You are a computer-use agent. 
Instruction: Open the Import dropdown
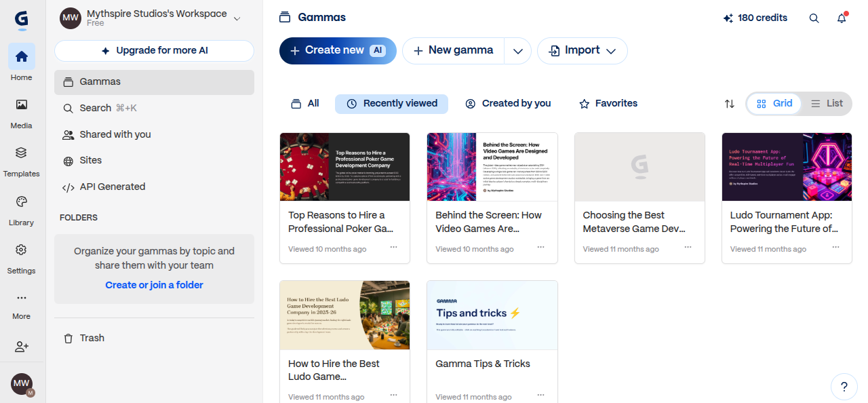[x=583, y=51]
